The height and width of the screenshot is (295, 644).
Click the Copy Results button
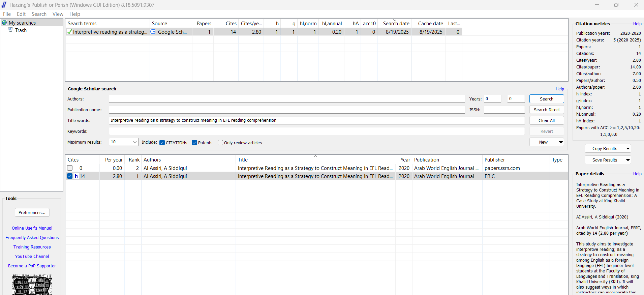point(605,149)
